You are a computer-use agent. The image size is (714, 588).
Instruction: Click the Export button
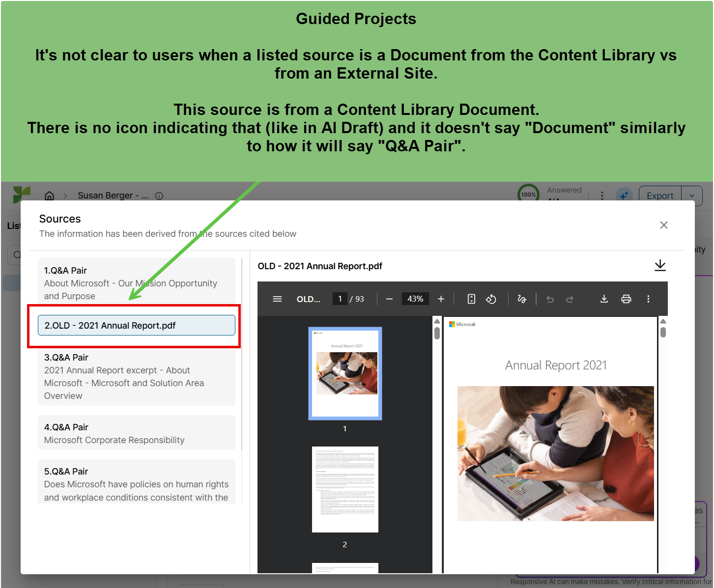coord(660,196)
